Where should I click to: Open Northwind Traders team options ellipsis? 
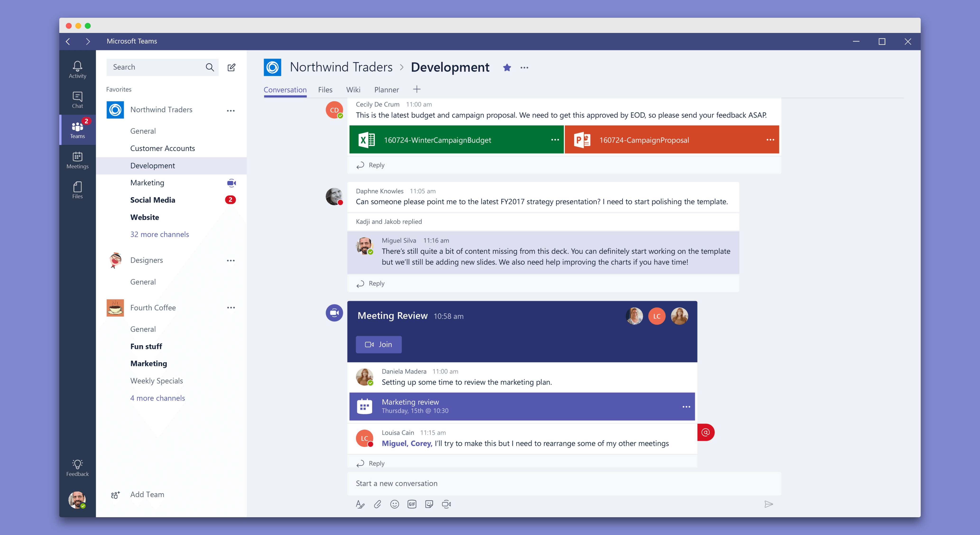click(230, 110)
